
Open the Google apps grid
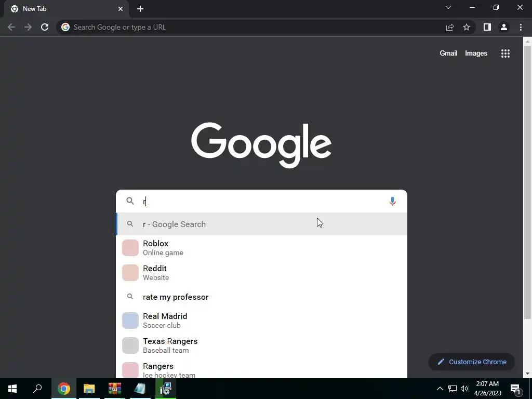tap(506, 54)
